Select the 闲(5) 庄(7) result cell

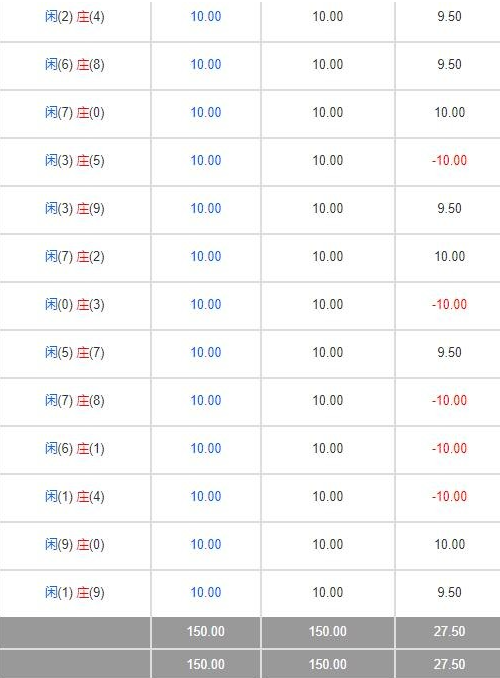(75, 353)
